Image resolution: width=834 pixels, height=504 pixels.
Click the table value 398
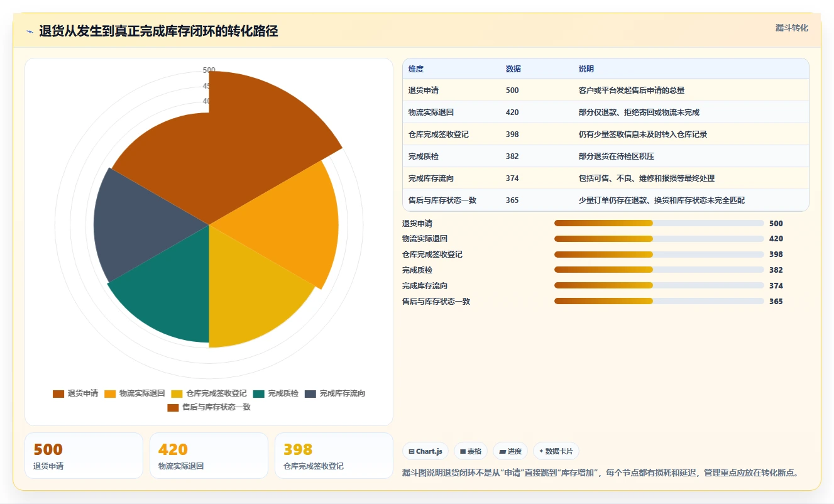tap(512, 134)
